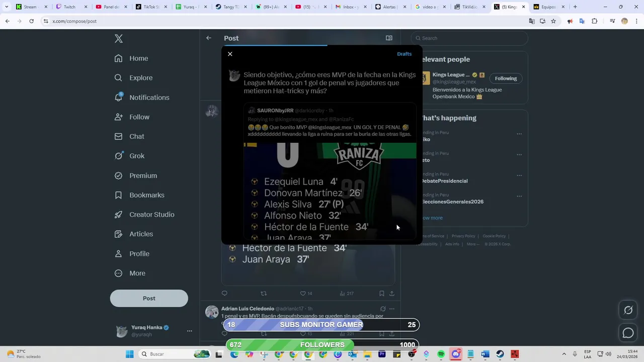Open Drafts in the compose dialog
Screen dimensions: 644x362
[x=404, y=54]
